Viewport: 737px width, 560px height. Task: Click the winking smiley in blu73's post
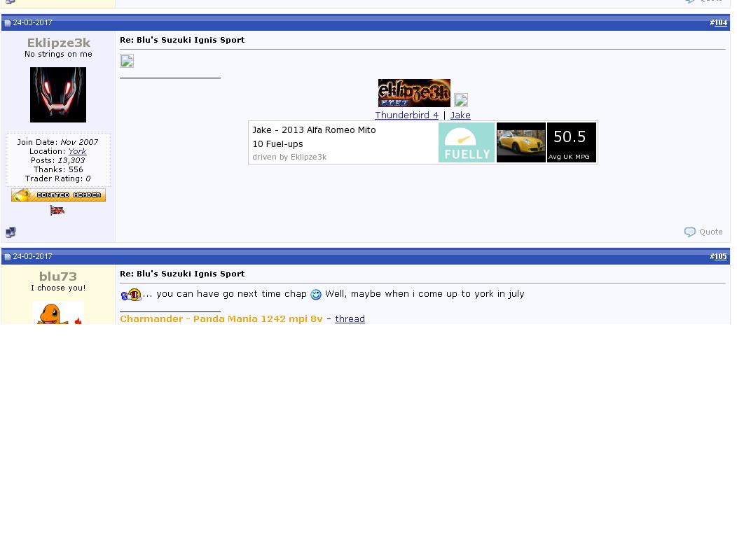point(316,295)
